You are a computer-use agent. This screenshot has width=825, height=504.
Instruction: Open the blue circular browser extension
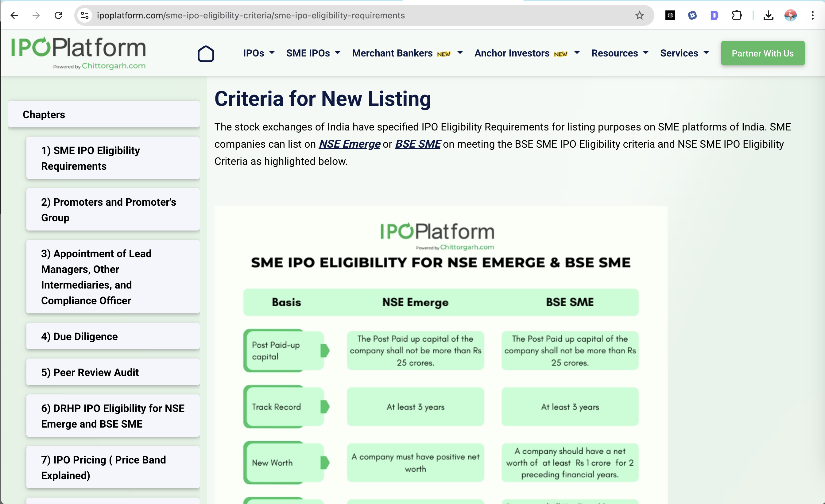click(x=692, y=15)
